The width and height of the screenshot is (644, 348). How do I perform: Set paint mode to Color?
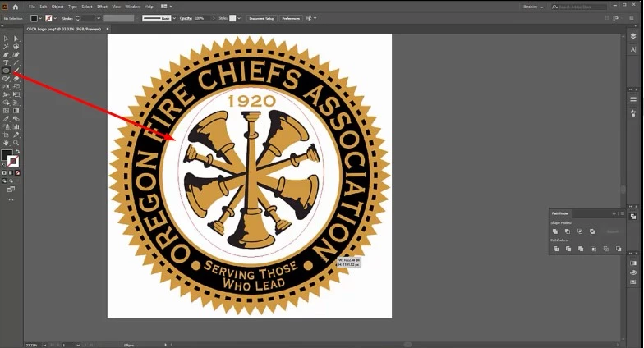[5, 172]
